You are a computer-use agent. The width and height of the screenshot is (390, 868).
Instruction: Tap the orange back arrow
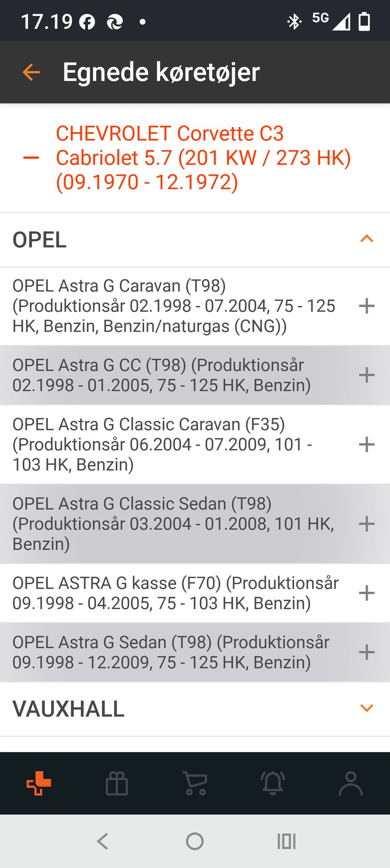coord(31,72)
